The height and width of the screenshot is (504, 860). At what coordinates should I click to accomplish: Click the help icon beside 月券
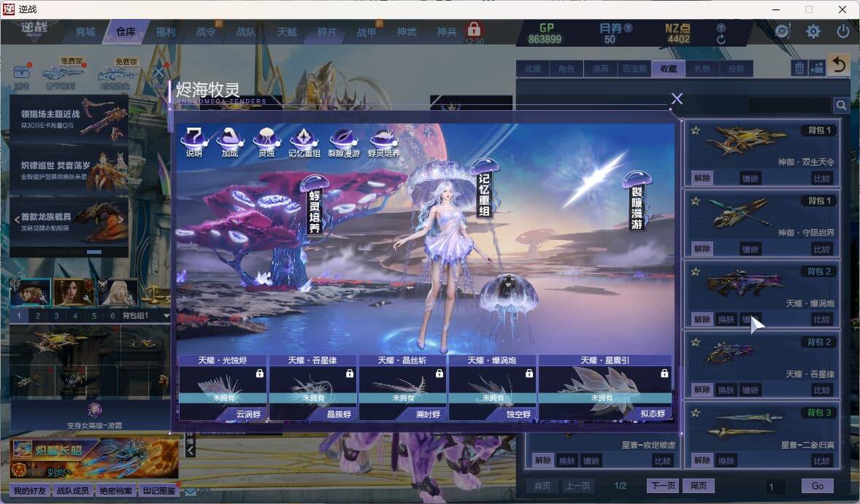629,28
